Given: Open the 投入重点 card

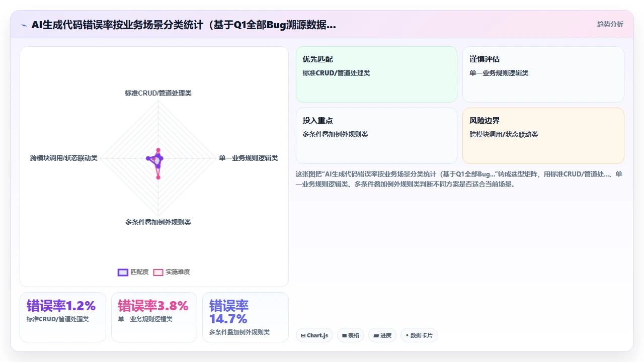Looking at the screenshot, I should click(x=376, y=136).
